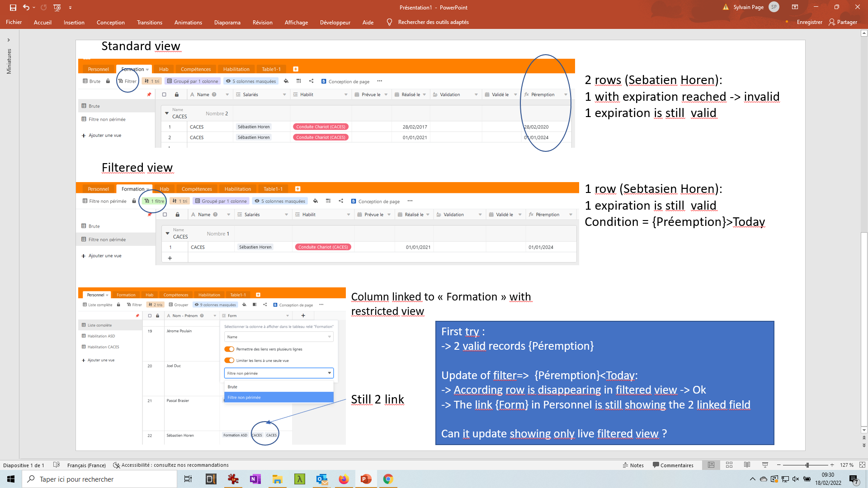Screen dimensions: 868x488
Task: Click the account warning triangle icon
Action: click(x=726, y=7)
